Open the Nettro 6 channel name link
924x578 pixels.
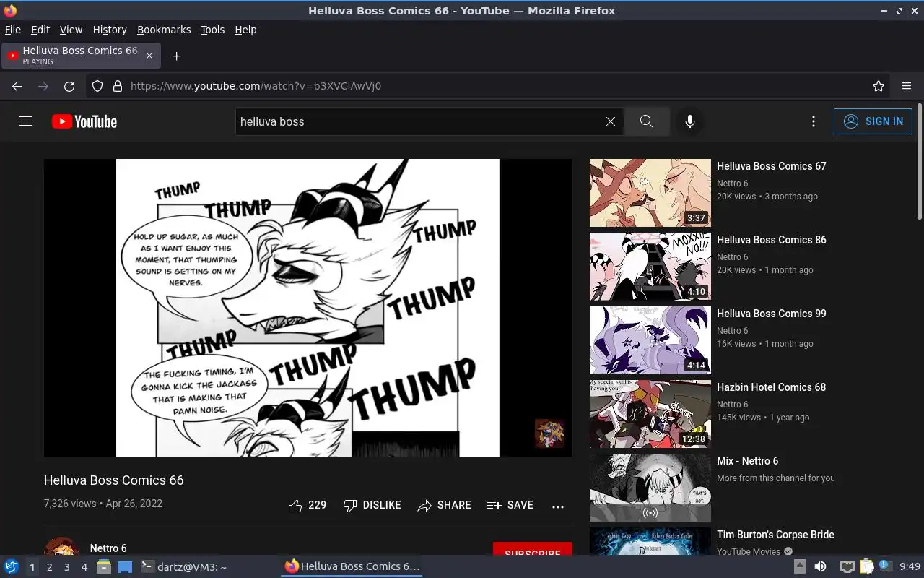click(x=108, y=548)
